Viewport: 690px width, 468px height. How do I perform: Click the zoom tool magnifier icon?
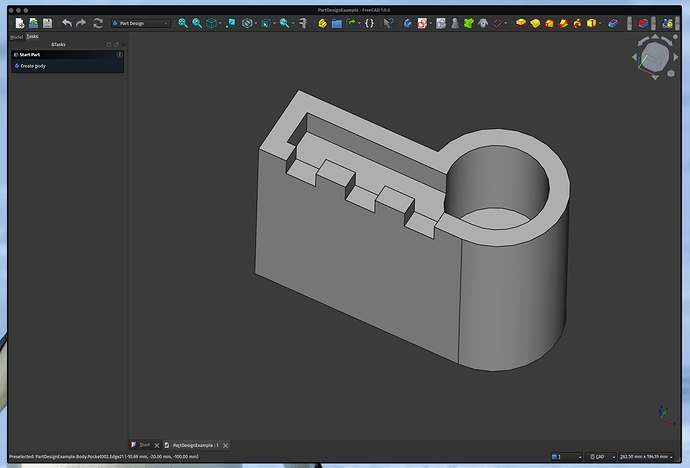pos(284,23)
